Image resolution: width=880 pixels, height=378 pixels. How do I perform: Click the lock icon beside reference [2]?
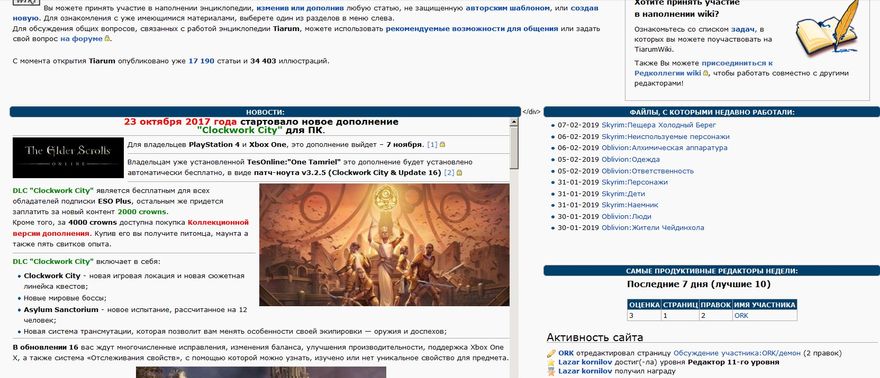pos(460,173)
